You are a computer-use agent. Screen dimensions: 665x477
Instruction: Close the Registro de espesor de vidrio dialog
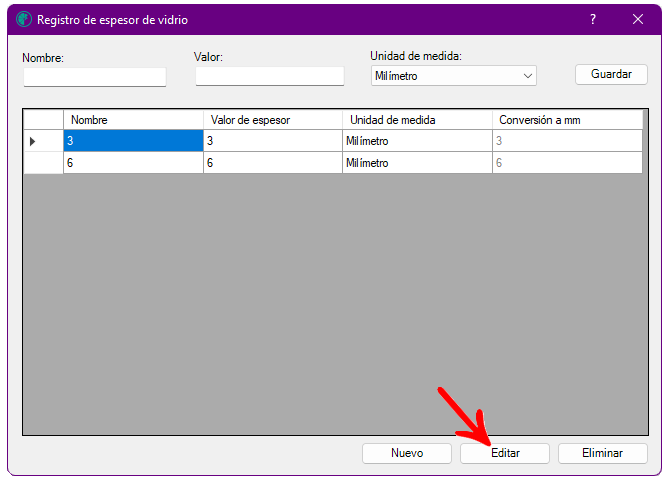637,20
